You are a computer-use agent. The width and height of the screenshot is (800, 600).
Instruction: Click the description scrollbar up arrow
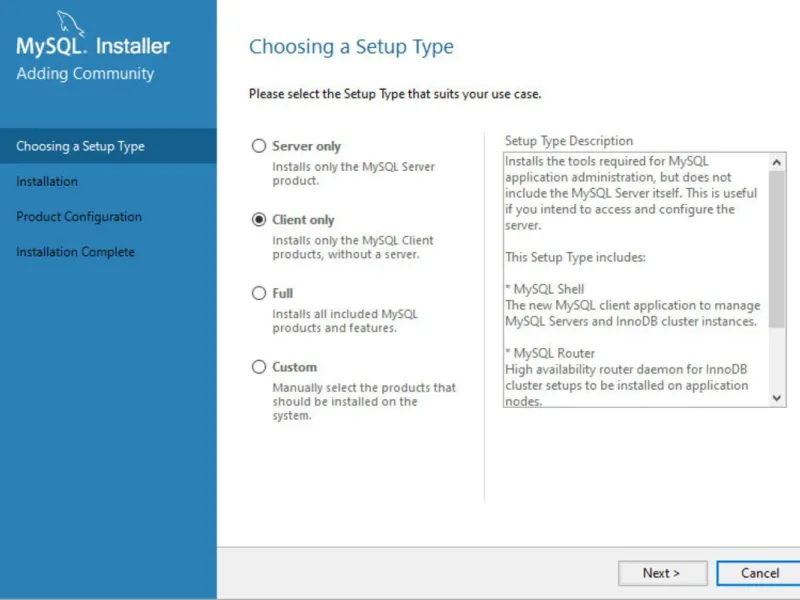coord(777,162)
